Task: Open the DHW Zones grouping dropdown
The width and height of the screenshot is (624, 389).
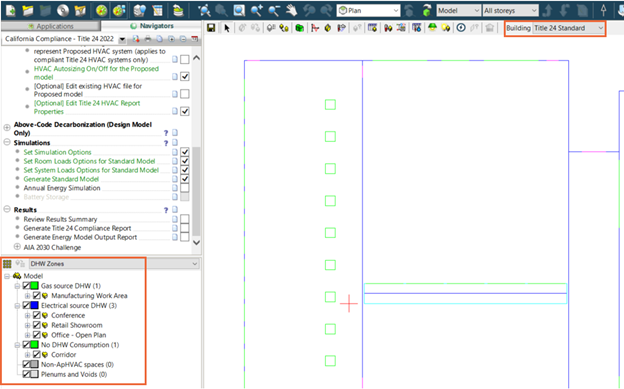Action: pos(114,264)
